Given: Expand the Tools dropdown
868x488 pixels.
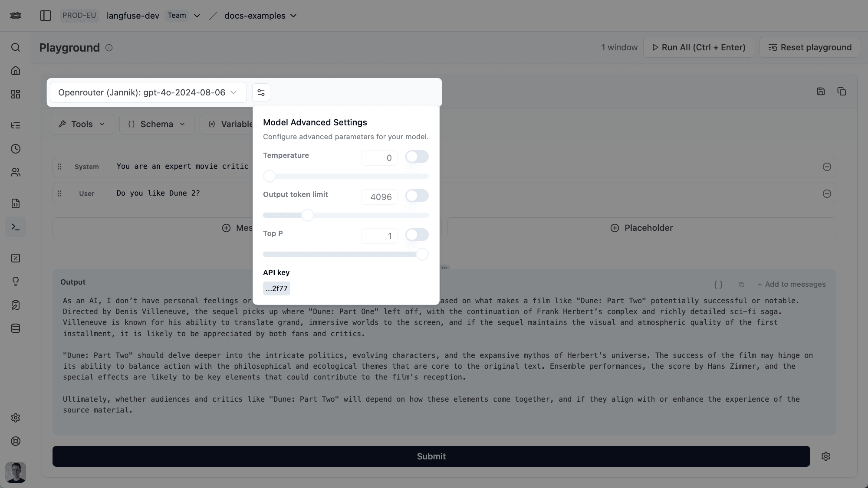Looking at the screenshot, I should tap(82, 124).
